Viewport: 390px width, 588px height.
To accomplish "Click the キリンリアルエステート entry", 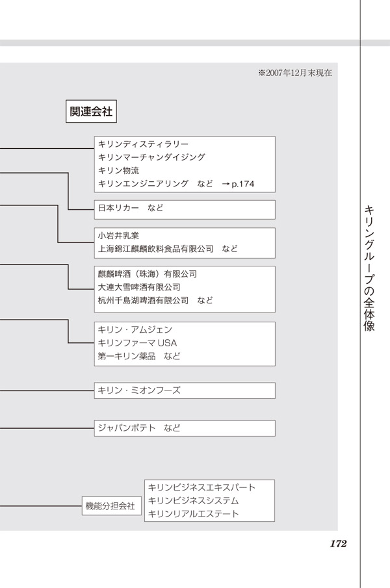I will [x=194, y=514].
